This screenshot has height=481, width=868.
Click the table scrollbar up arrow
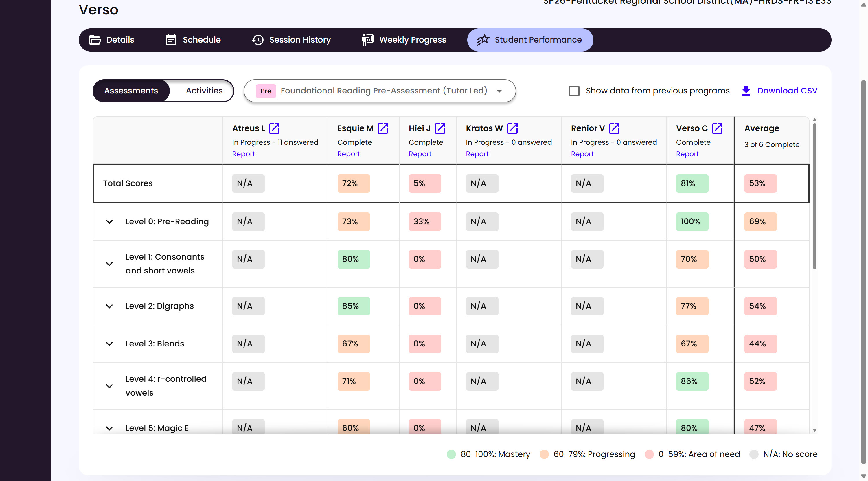point(814,120)
